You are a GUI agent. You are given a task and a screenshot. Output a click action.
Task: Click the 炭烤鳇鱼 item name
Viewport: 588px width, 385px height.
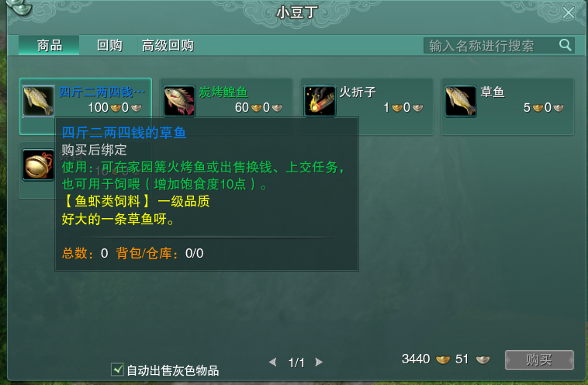[x=223, y=92]
